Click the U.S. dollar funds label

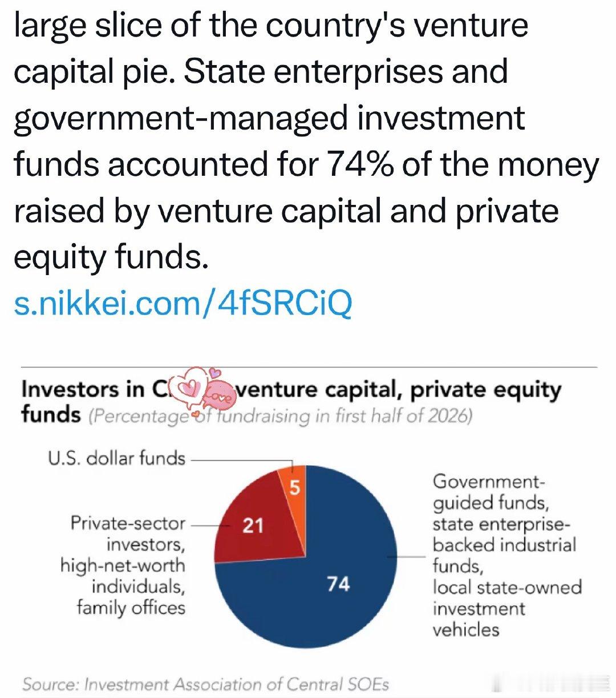[x=117, y=458]
